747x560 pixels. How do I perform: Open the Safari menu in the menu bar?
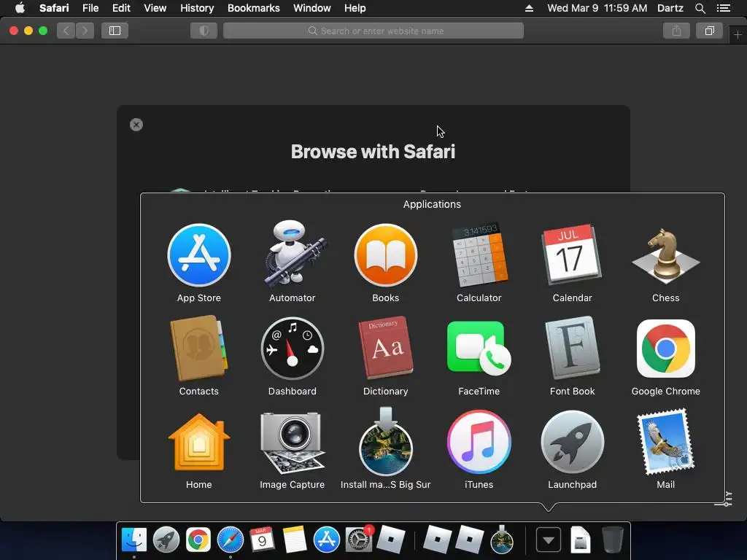click(54, 8)
